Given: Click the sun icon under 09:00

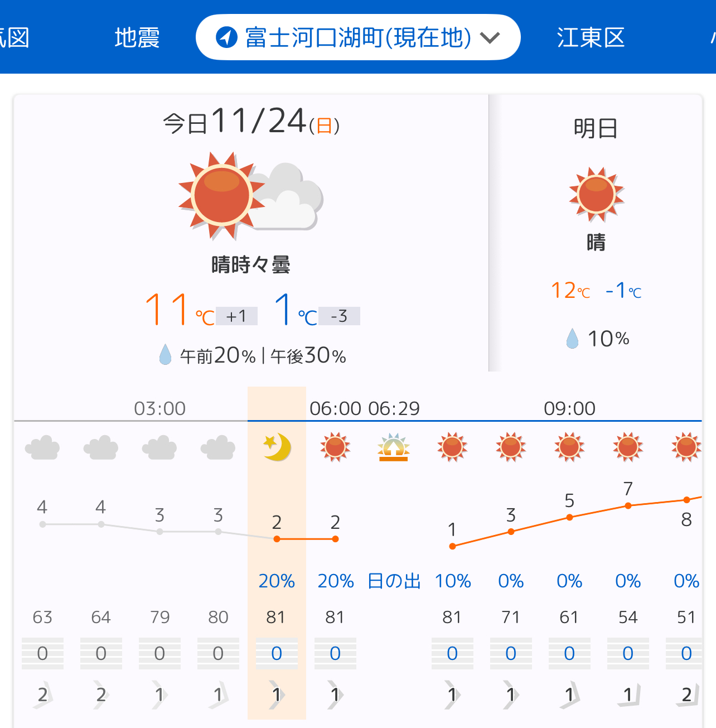Looking at the screenshot, I should pos(569,447).
